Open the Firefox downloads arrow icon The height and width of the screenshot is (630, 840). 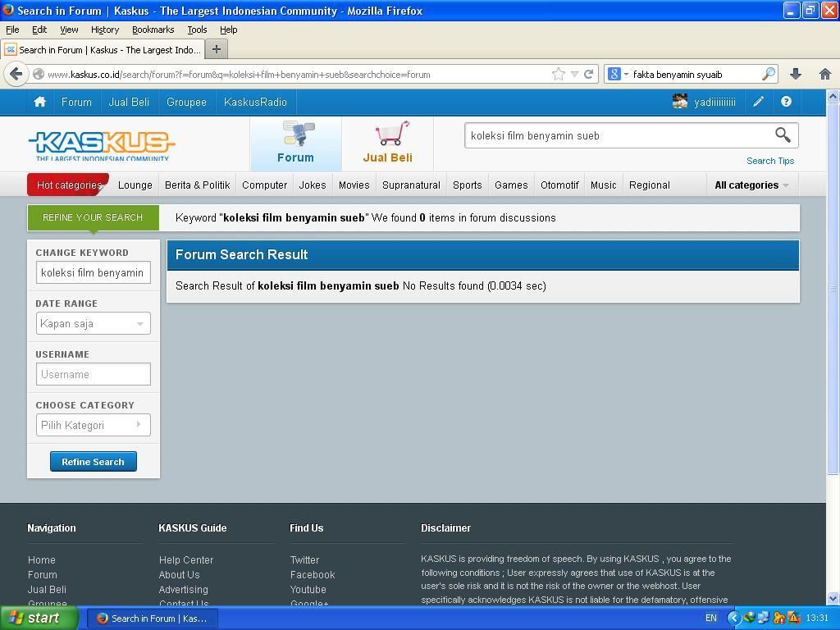(x=796, y=74)
